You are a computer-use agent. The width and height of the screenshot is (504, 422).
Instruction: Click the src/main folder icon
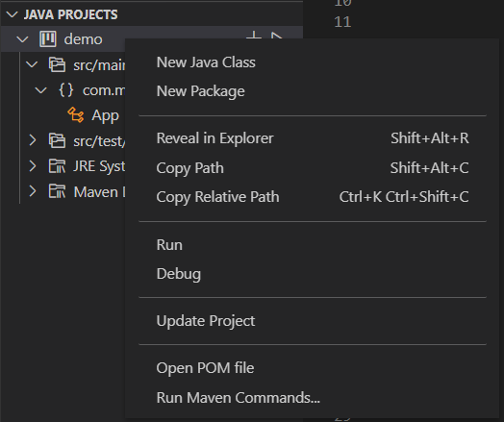click(57, 64)
